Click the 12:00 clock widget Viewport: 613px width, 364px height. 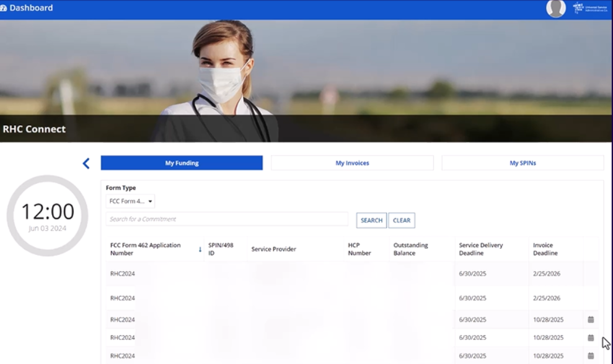pos(47,215)
